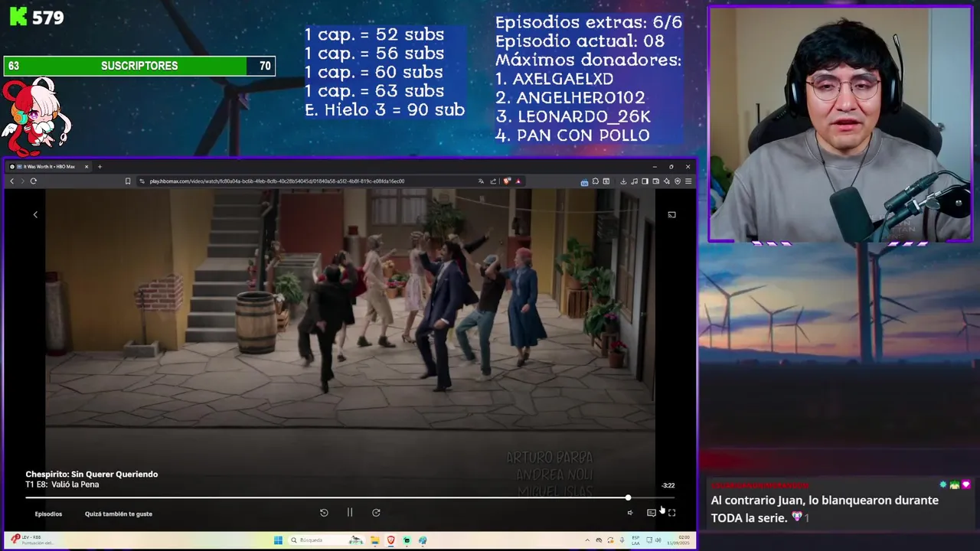Open Quizá también te guste
The height and width of the screenshot is (551, 980).
click(x=119, y=514)
